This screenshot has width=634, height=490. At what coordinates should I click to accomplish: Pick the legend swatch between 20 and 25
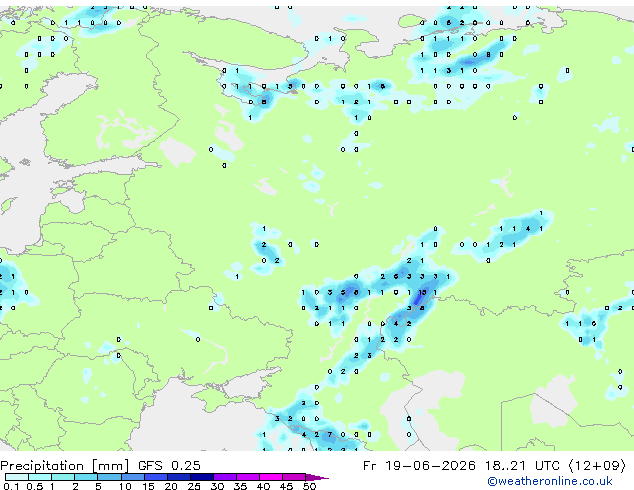point(179,477)
